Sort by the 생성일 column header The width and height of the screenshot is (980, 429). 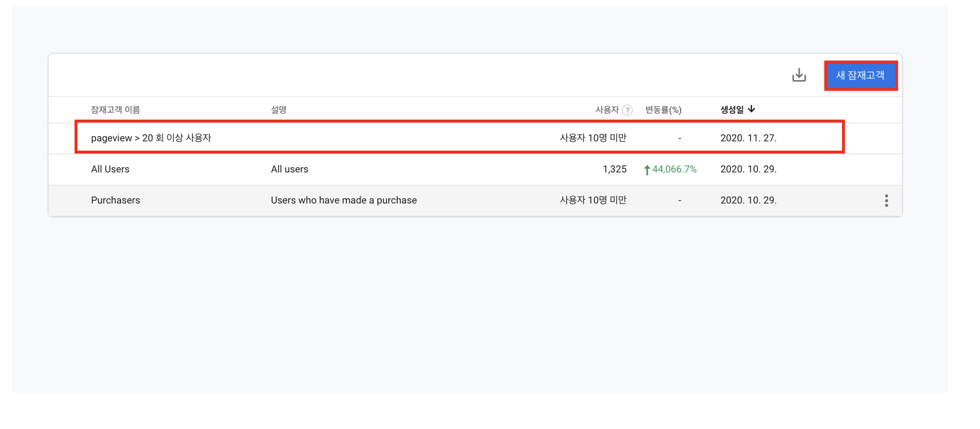click(x=732, y=110)
